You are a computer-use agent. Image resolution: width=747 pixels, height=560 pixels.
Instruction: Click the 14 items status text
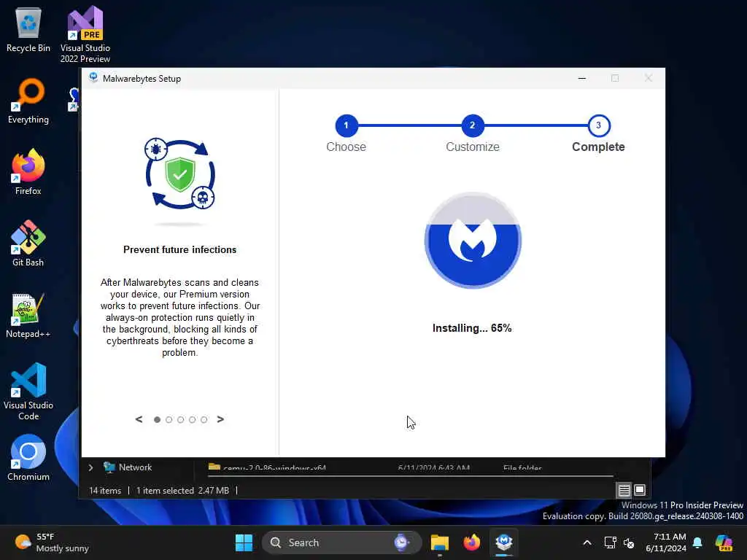tap(105, 491)
